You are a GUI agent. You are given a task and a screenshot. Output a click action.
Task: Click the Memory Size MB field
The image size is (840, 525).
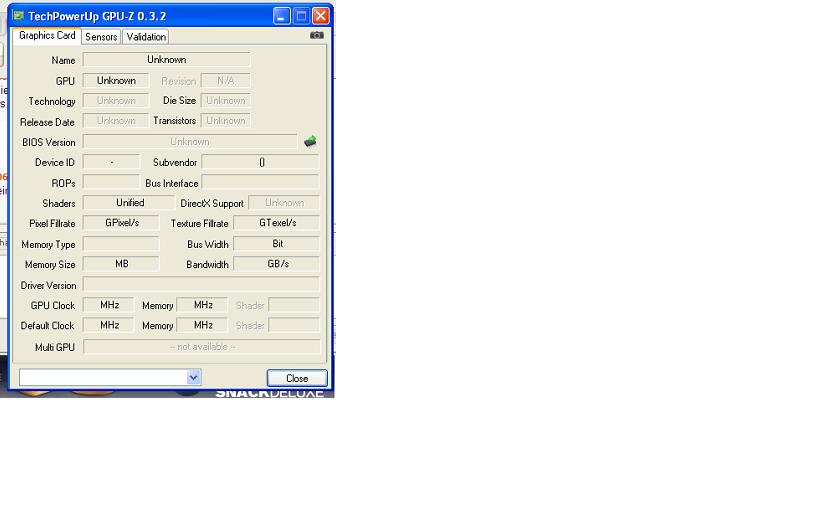(121, 264)
